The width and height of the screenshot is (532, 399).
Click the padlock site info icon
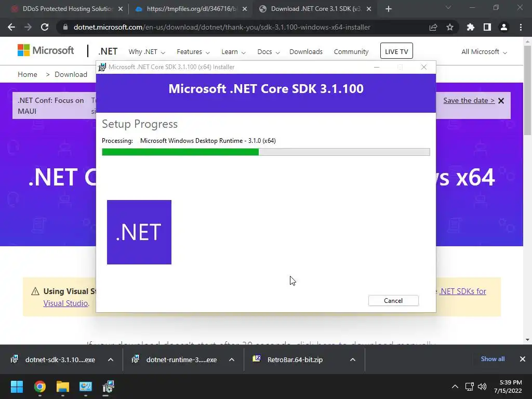[x=65, y=27]
